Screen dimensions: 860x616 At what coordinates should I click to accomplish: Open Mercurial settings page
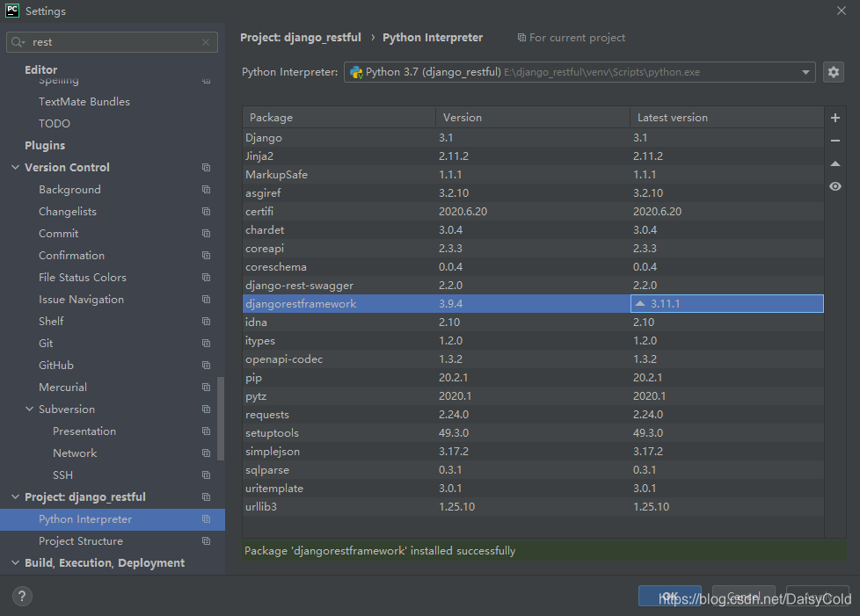click(62, 387)
